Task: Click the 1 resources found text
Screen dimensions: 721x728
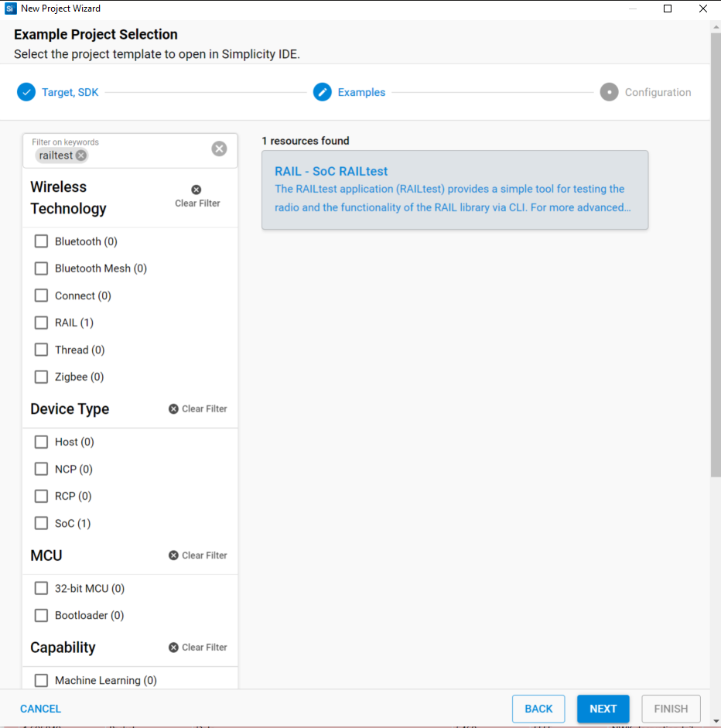Action: (x=306, y=141)
